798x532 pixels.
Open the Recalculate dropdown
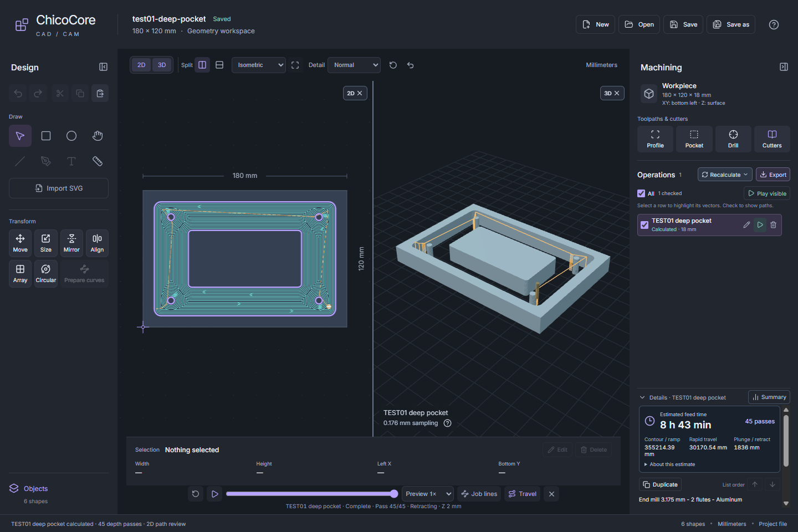[725, 175]
